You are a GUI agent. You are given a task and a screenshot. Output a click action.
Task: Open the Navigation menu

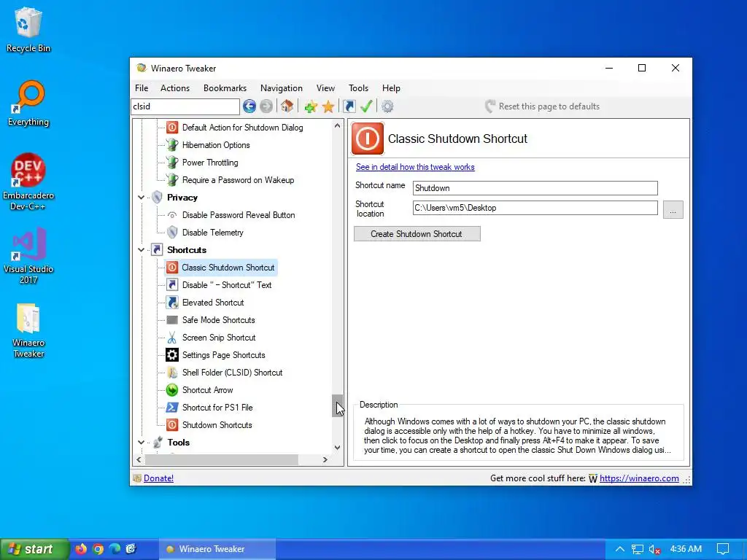[x=281, y=88]
